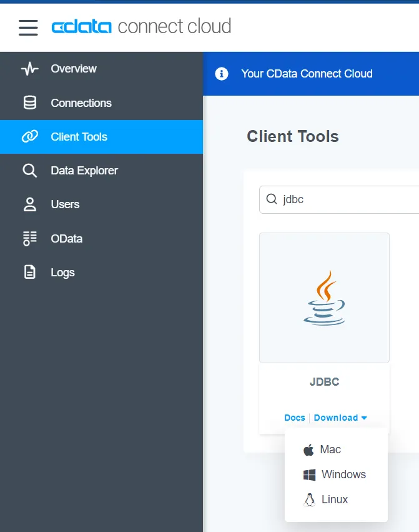Image resolution: width=419 pixels, height=532 pixels.
Task: Click the Connections database icon
Action: click(30, 103)
